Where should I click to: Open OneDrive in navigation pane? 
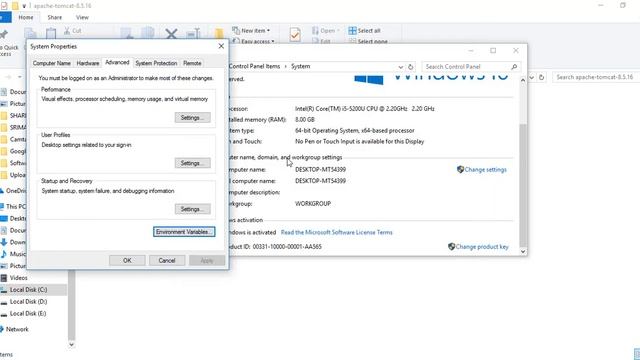tap(16, 191)
